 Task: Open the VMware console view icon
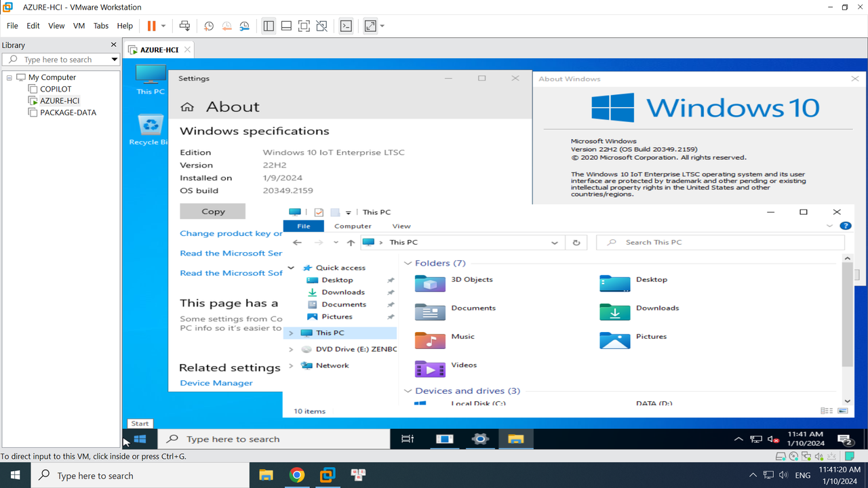(x=346, y=26)
